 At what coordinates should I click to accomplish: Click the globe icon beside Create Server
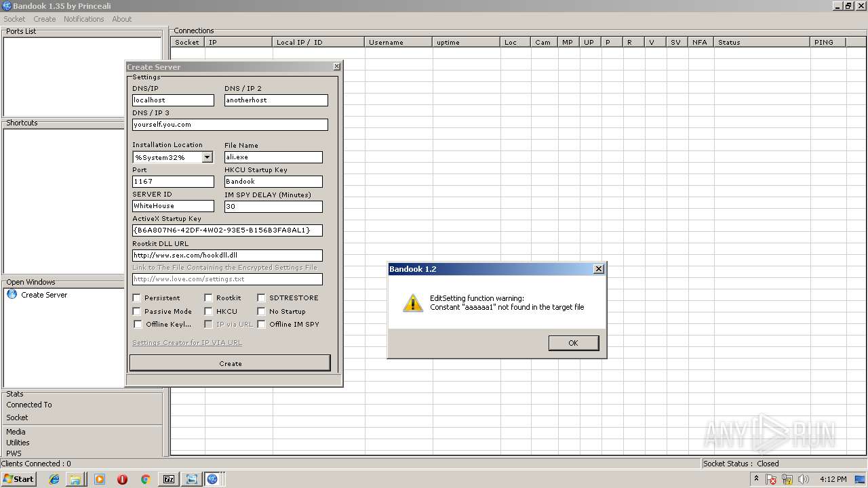pos(12,294)
